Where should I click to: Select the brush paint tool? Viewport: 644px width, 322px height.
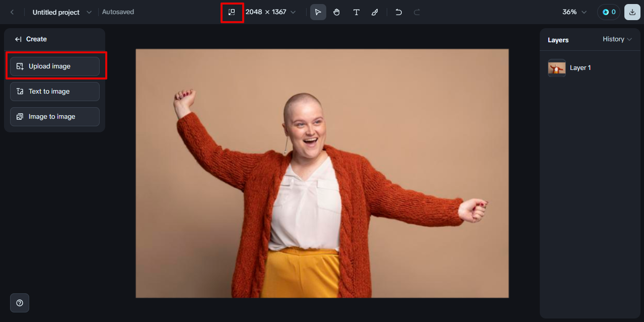click(x=375, y=12)
